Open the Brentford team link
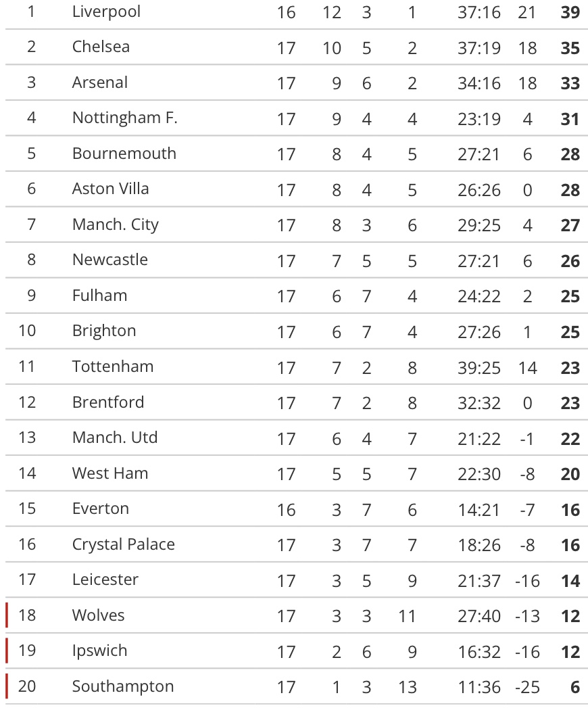The image size is (588, 708). (108, 402)
